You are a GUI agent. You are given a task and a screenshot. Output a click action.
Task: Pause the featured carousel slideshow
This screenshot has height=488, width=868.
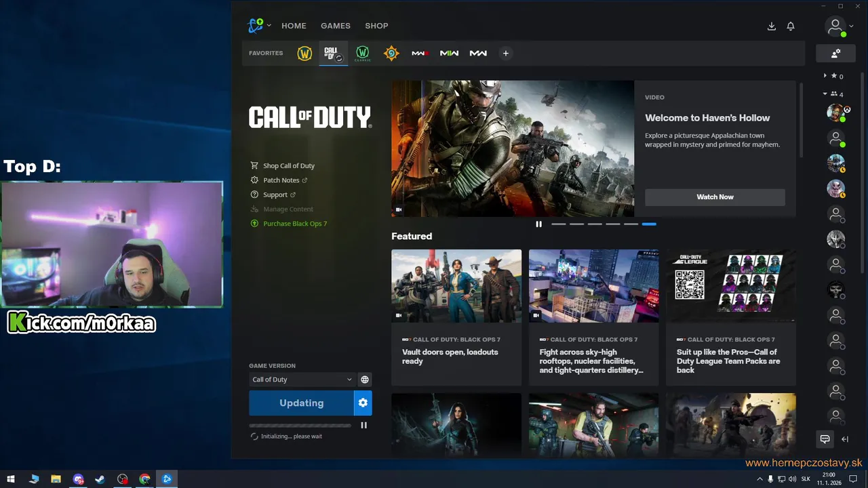538,224
